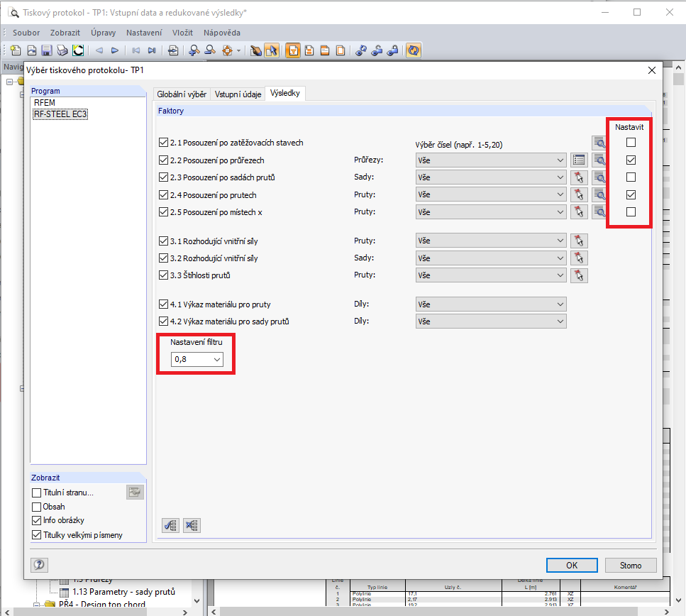Confirm dialog with OK button
This screenshot has width=686, height=616.
[x=572, y=565]
